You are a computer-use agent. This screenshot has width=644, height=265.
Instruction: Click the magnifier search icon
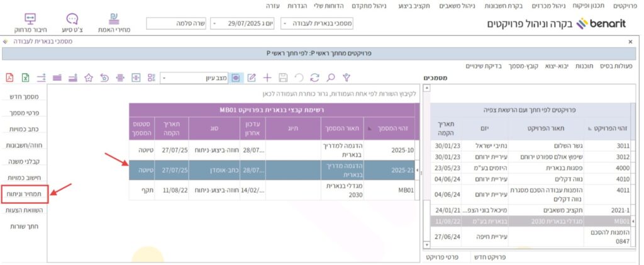pos(330,77)
